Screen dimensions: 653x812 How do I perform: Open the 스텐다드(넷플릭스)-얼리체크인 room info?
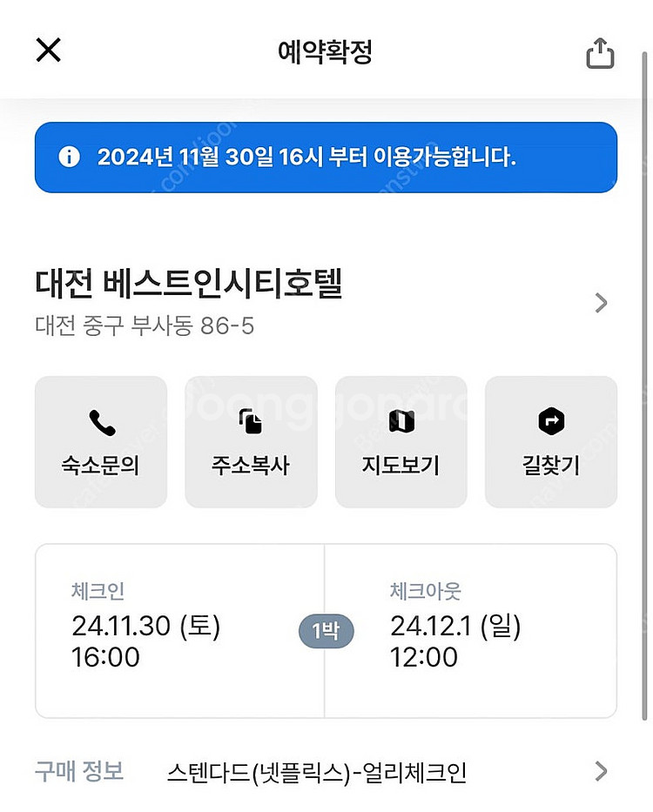[x=316, y=773]
